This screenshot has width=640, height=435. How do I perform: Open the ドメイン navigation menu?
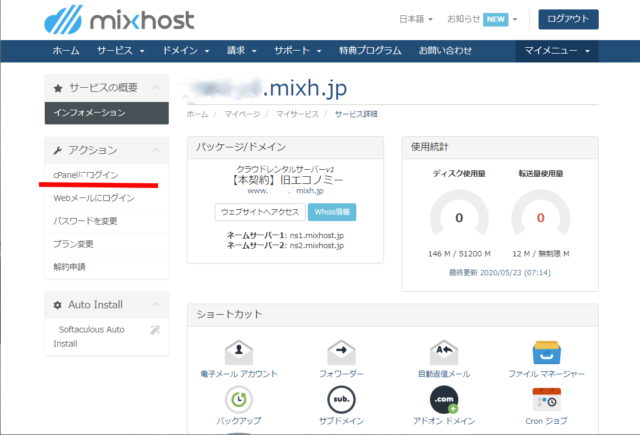[x=189, y=50]
